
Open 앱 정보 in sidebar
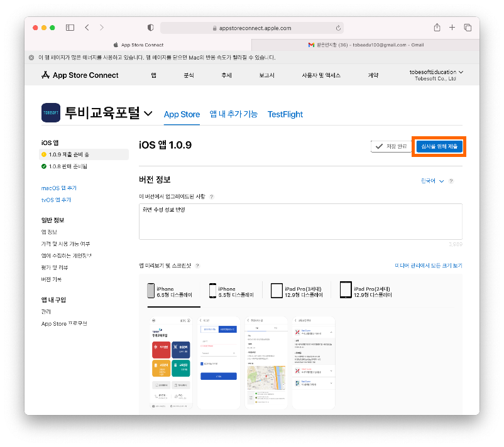(49, 232)
